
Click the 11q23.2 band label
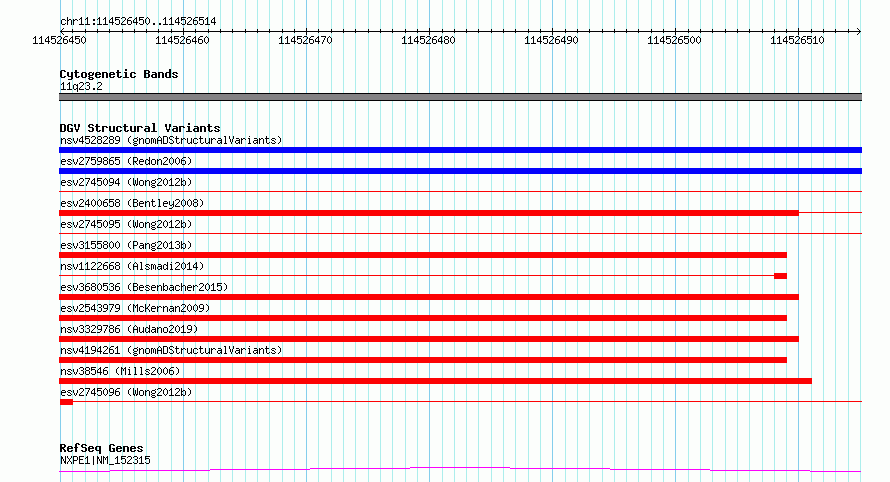tap(81, 86)
